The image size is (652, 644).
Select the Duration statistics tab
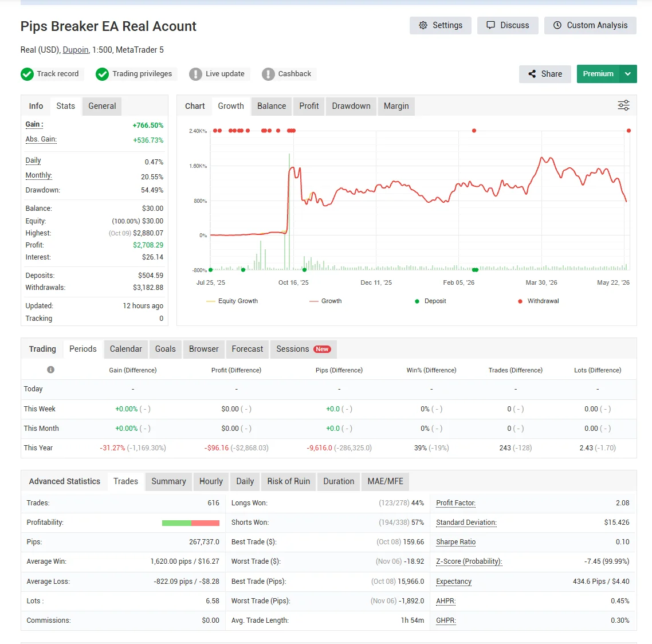click(x=339, y=481)
